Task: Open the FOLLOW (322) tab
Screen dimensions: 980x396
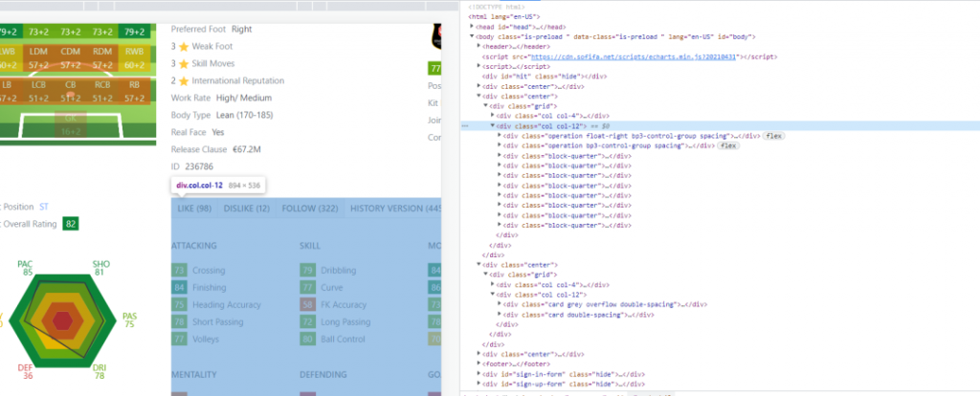Action: pos(310,209)
